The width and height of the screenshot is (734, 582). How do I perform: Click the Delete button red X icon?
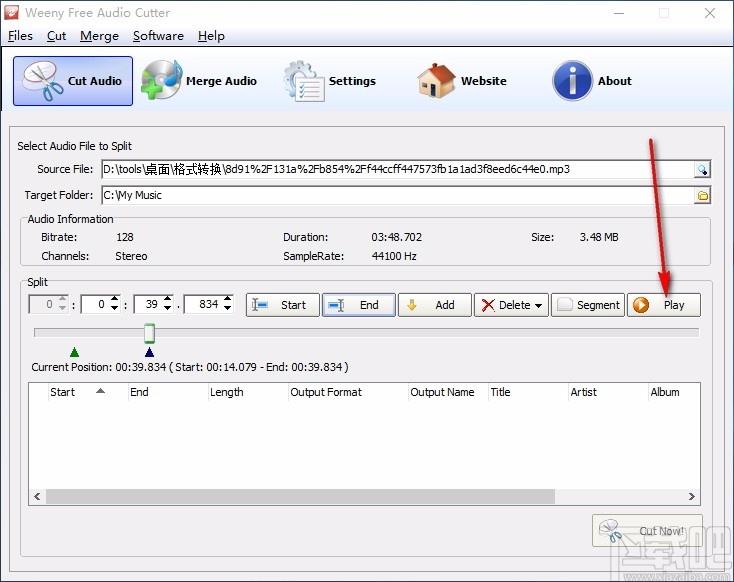[488, 305]
